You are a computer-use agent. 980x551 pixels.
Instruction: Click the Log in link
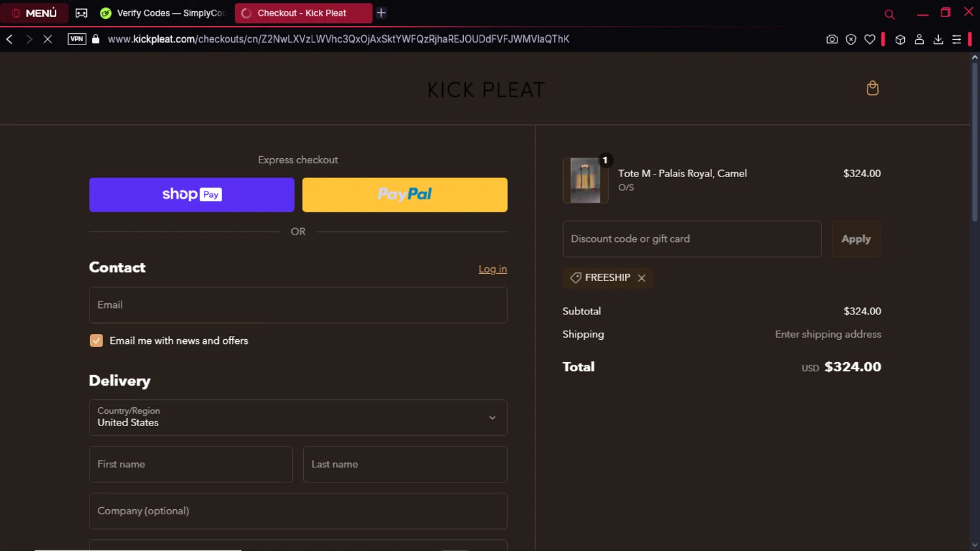(493, 269)
